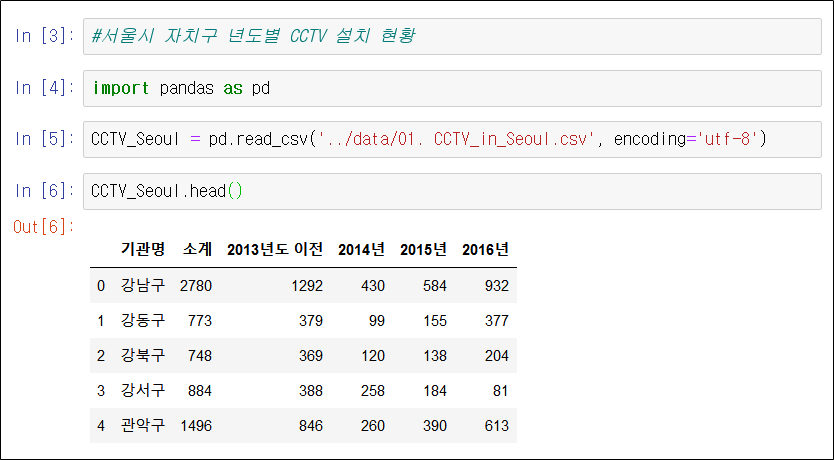Viewport: 834px width, 460px height.
Task: Click the value 260 in 관악구 row
Action: coord(372,425)
